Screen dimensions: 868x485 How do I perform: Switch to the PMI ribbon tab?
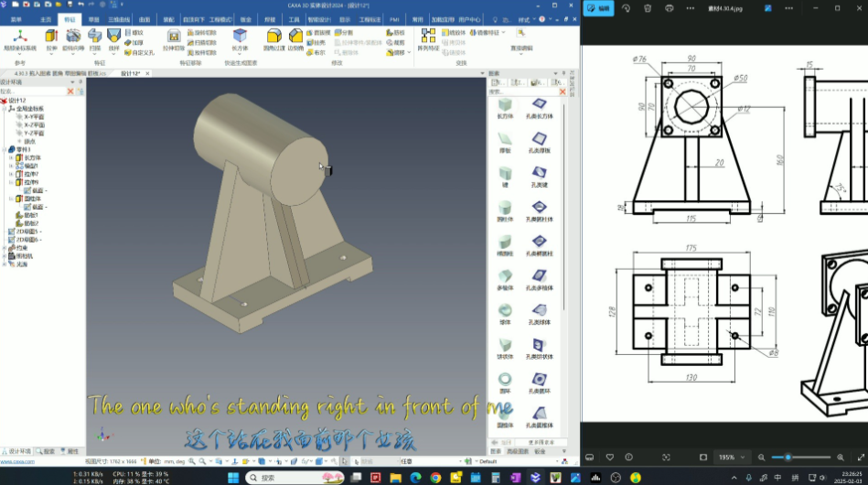coord(394,19)
